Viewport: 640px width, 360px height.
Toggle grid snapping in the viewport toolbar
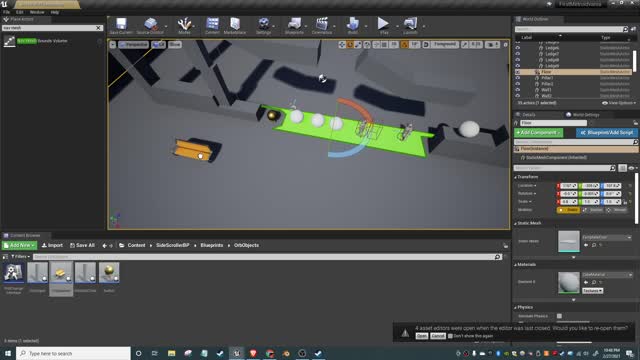click(x=384, y=44)
